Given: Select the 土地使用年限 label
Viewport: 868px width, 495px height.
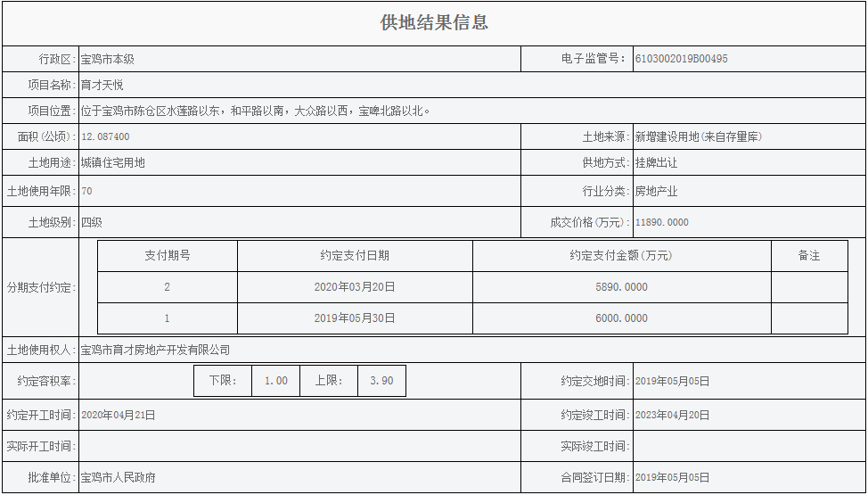Looking at the screenshot, I should 42,191.
